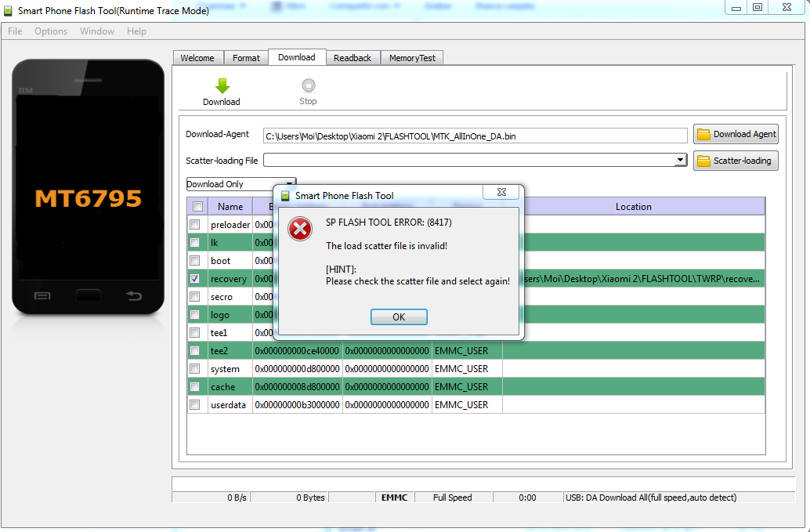Click the MT6795 phone image
This screenshot has width=810, height=532.
89,187
